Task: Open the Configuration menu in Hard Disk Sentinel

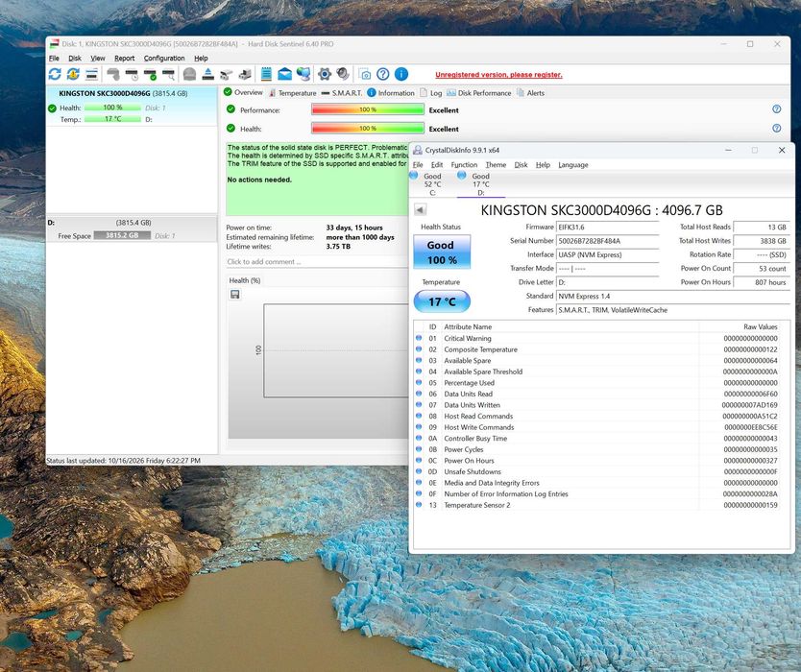Action: click(164, 59)
